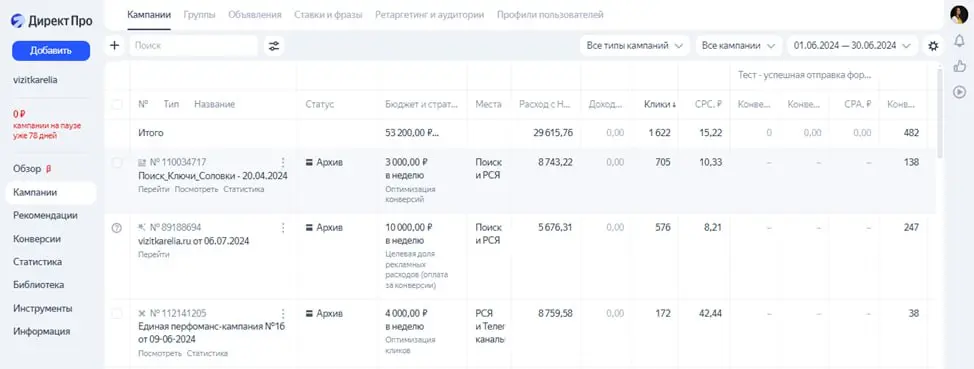Click the type icon of campaign 112141205
This screenshot has height=369, width=974.
point(142,314)
